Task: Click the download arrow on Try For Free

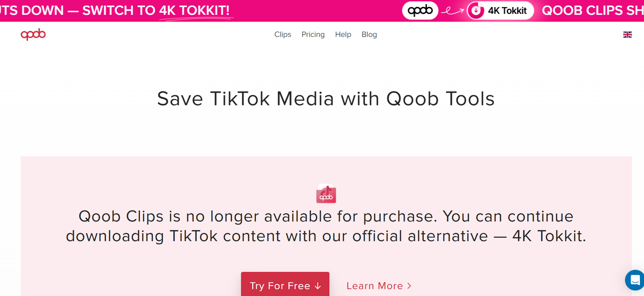Action: 318,286
